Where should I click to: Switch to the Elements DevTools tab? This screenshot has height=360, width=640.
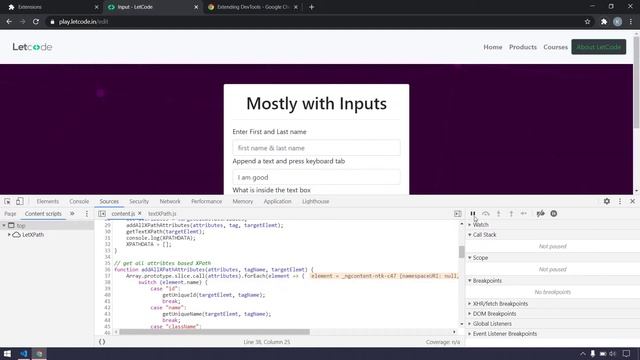pyautogui.click(x=48, y=201)
